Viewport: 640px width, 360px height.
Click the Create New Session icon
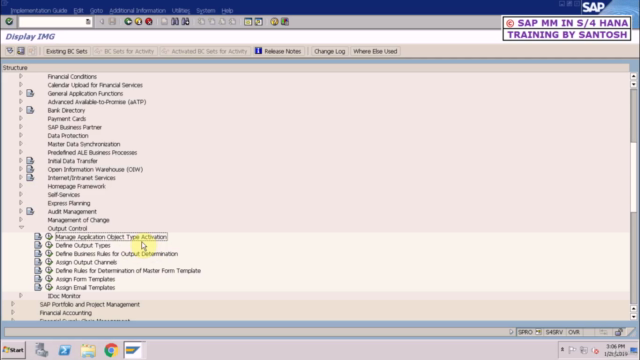pyautogui.click(x=248, y=22)
